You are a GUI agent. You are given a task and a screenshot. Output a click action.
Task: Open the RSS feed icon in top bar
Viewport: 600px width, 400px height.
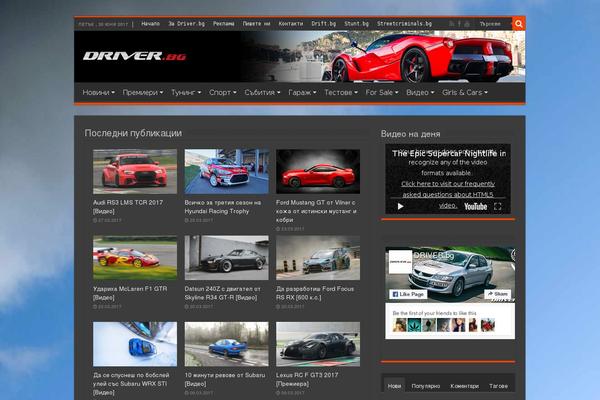[x=452, y=24]
